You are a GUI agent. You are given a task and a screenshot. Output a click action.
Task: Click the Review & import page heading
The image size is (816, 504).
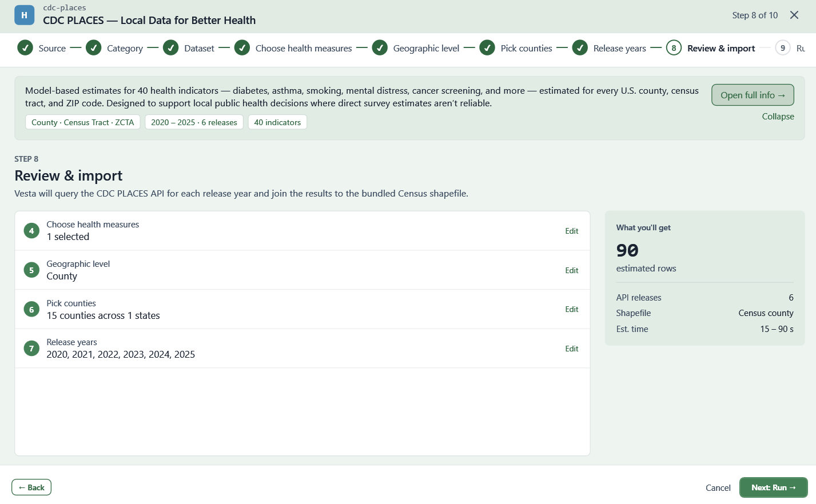69,175
